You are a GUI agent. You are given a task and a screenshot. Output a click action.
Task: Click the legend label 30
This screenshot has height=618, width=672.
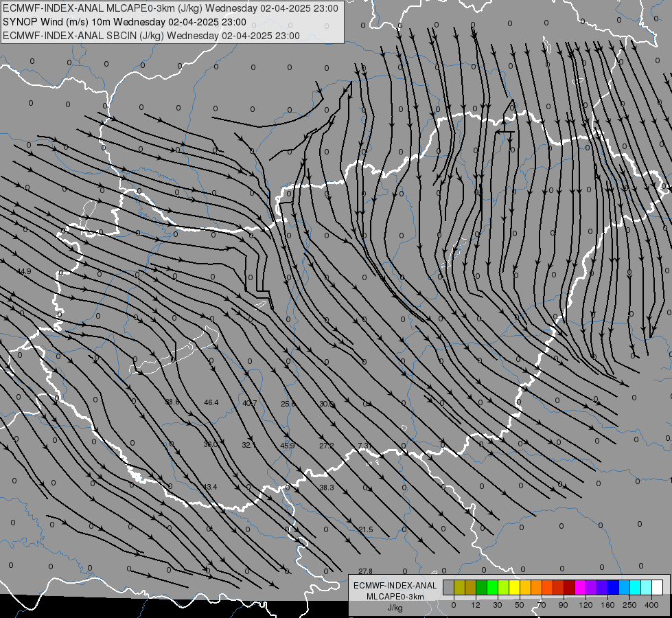point(498,605)
